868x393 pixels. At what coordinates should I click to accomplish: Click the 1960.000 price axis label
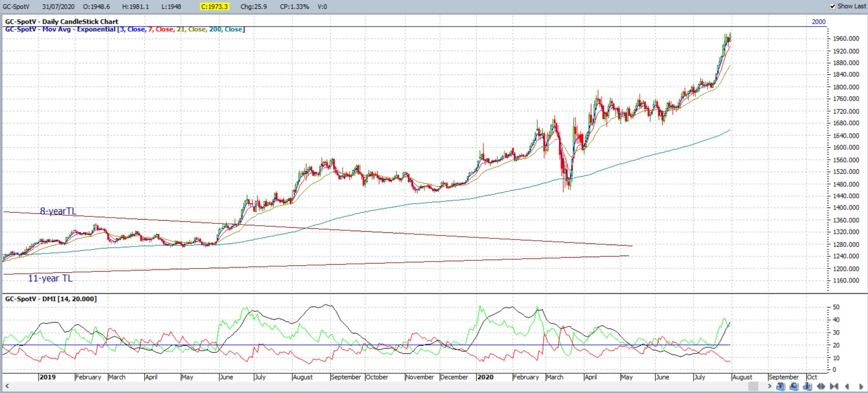846,39
